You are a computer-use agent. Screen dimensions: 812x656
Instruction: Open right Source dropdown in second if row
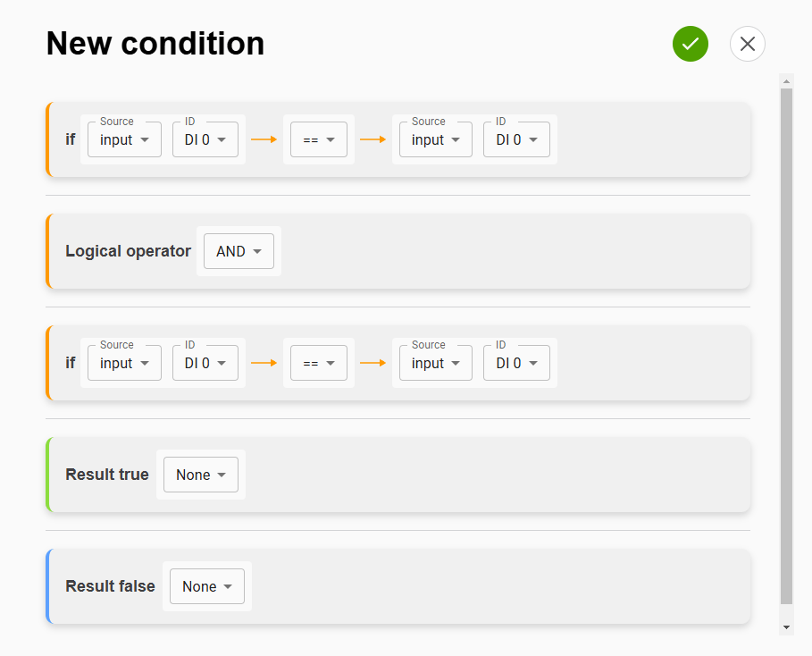point(435,363)
